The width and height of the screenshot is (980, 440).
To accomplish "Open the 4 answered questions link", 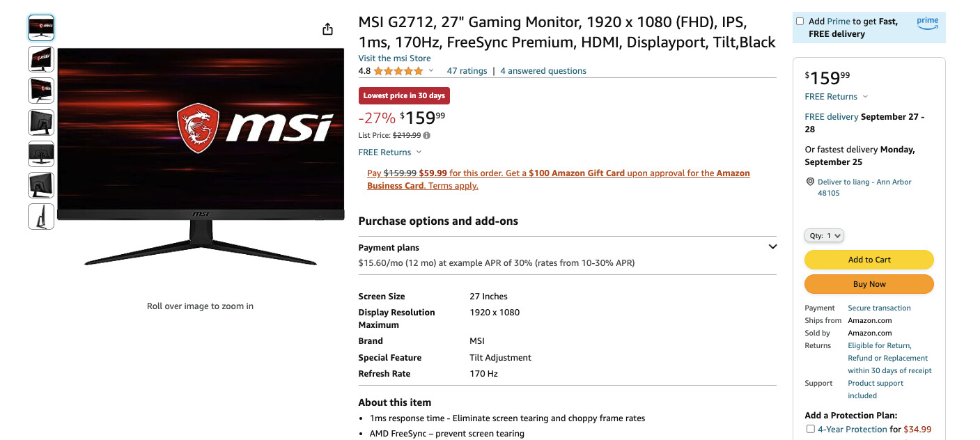I will pyautogui.click(x=543, y=71).
